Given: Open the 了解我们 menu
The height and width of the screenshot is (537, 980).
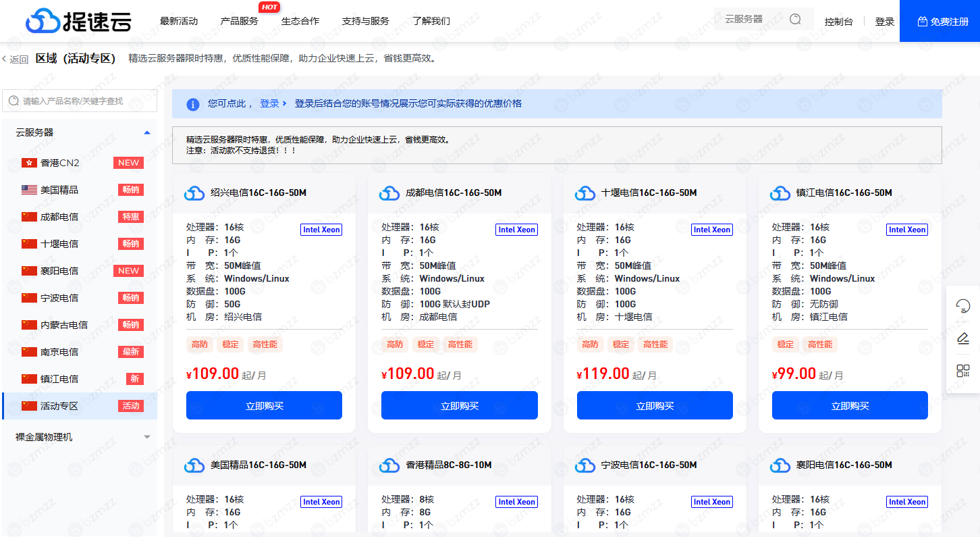Looking at the screenshot, I should point(431,21).
